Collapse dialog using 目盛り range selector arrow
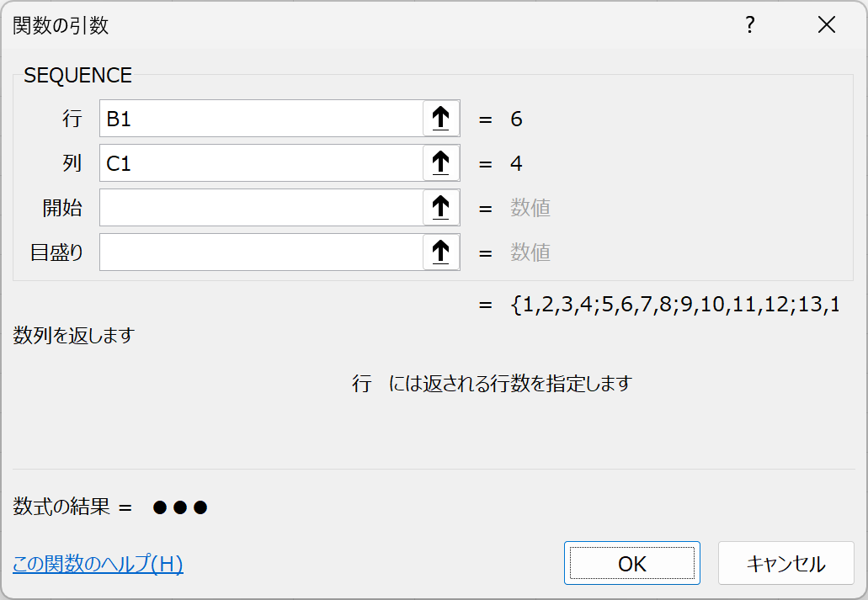The image size is (868, 600). (x=440, y=252)
